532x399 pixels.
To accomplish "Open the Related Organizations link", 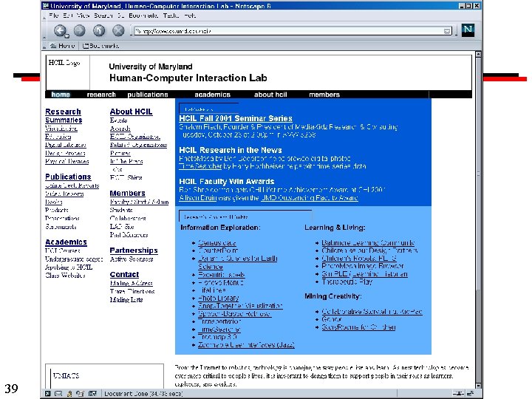I will click(138, 145).
